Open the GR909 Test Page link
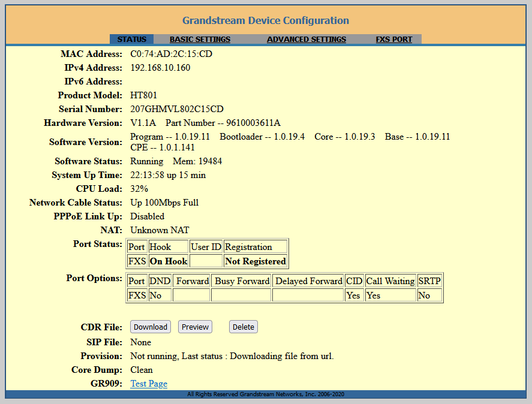This screenshot has width=532, height=404. coord(149,384)
